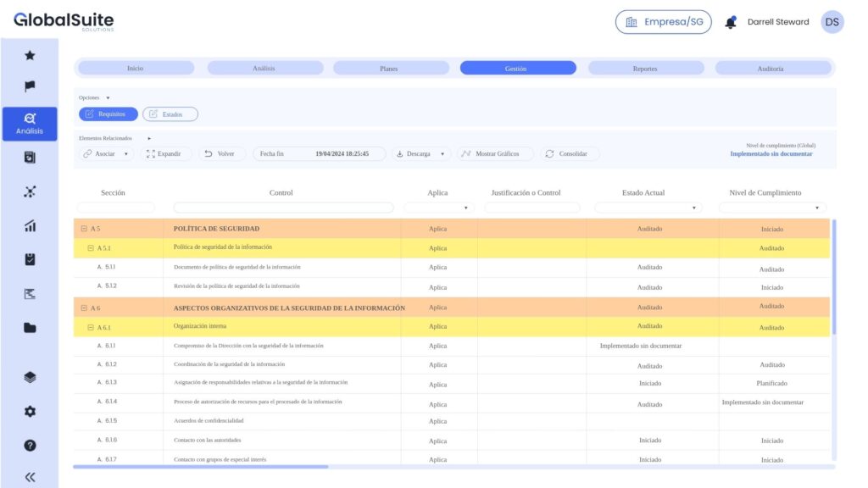Click the Mostrar Gráficos button

point(495,154)
